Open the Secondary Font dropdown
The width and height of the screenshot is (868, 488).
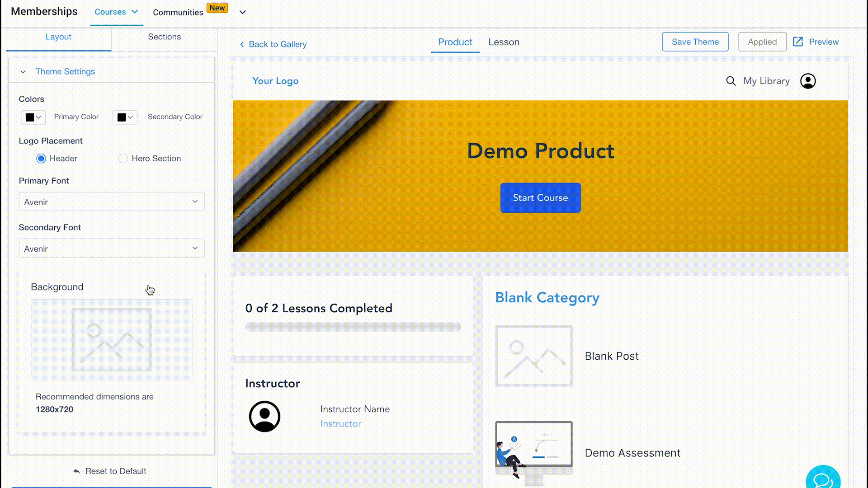point(112,249)
